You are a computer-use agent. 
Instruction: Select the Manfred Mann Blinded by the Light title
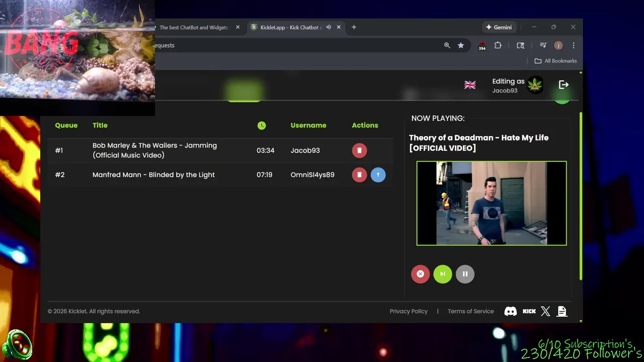pos(153,174)
